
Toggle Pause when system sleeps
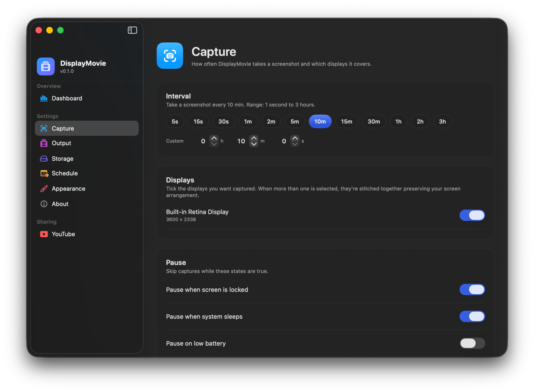472,316
